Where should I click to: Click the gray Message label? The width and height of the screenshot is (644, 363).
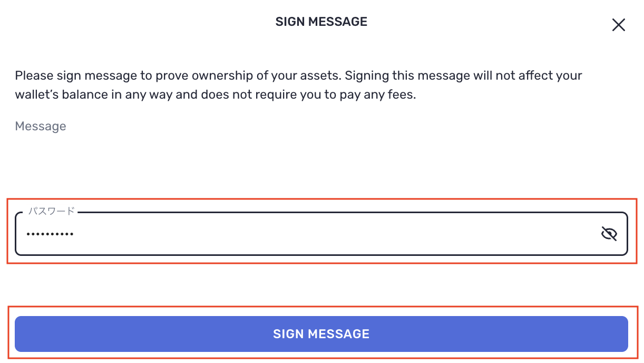click(41, 126)
